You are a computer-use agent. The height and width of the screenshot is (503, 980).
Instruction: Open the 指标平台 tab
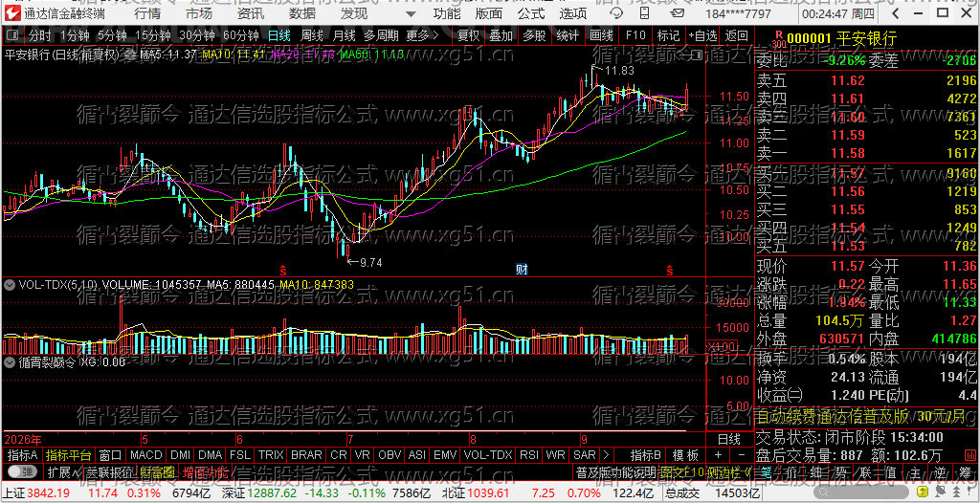[x=69, y=455]
